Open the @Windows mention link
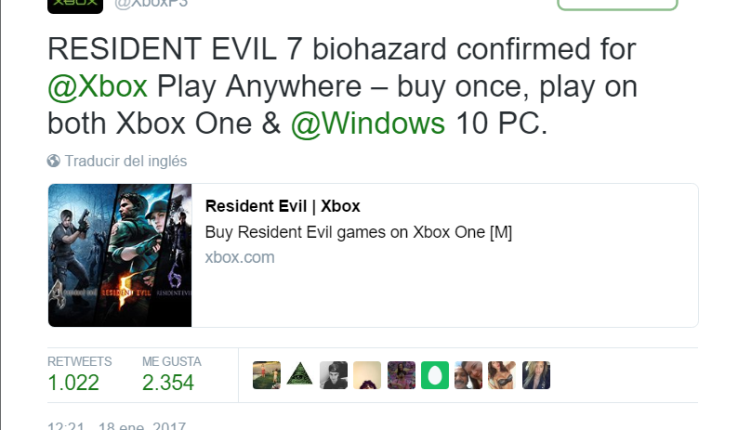738x430 pixels. (368, 124)
